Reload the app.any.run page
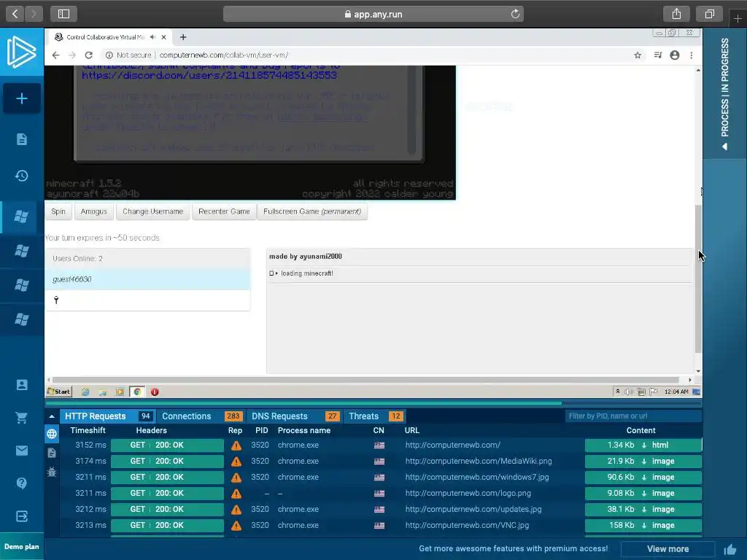747x560 pixels. point(515,14)
